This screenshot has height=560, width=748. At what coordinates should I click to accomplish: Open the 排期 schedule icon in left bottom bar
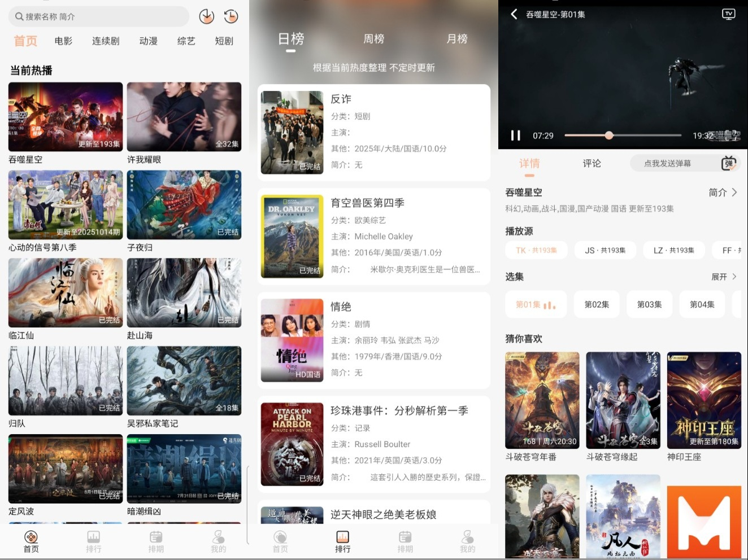[x=156, y=541]
